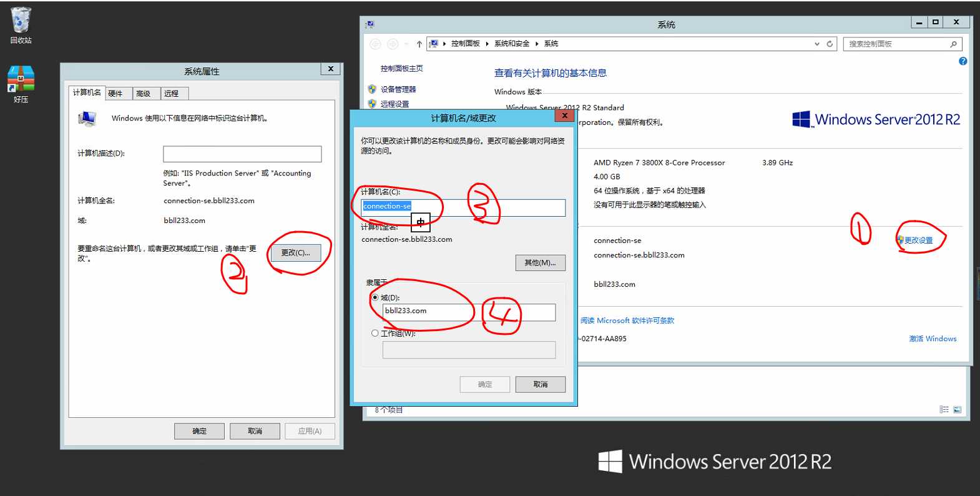This screenshot has height=496, width=980.
Task: Click the 计算机描述(D) input field
Action: [242, 154]
